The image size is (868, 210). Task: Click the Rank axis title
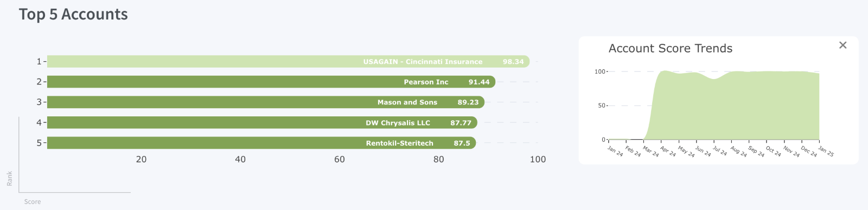(x=10, y=179)
